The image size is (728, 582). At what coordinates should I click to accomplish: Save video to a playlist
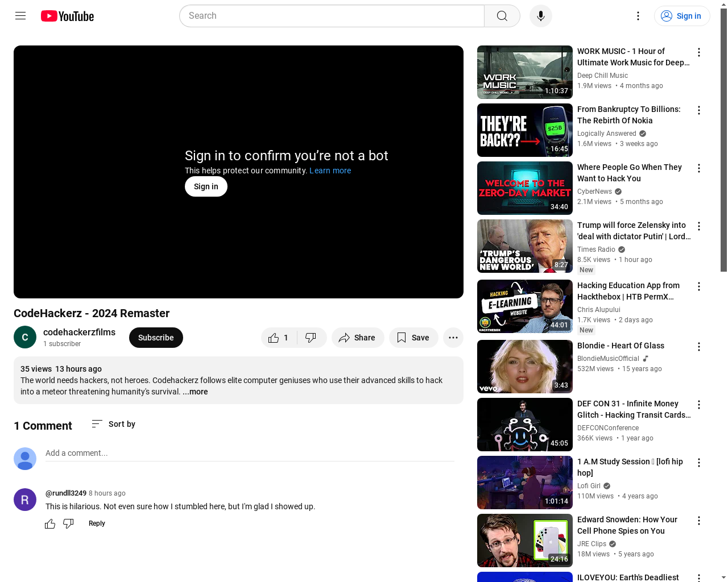tap(413, 338)
